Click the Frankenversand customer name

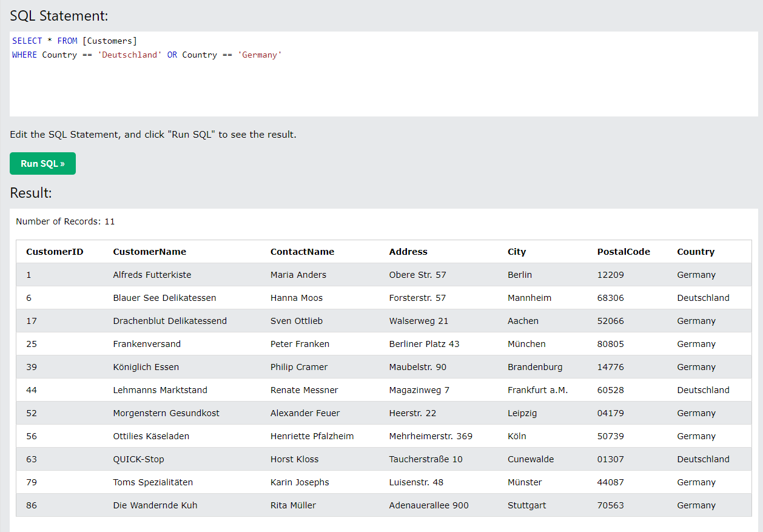(147, 344)
